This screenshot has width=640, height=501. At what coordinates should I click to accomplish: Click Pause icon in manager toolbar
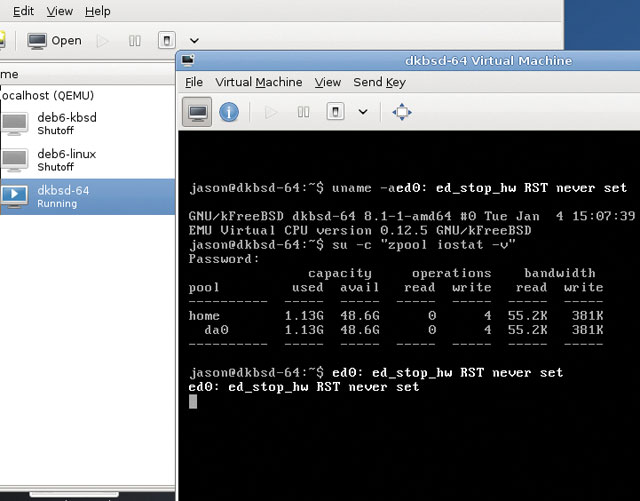click(x=135, y=41)
